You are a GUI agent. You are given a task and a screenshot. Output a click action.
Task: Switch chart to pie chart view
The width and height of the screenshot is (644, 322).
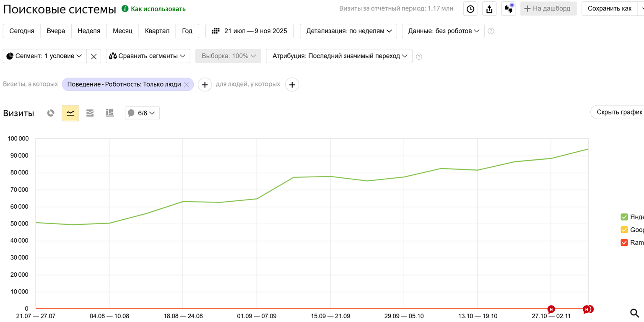[51, 113]
